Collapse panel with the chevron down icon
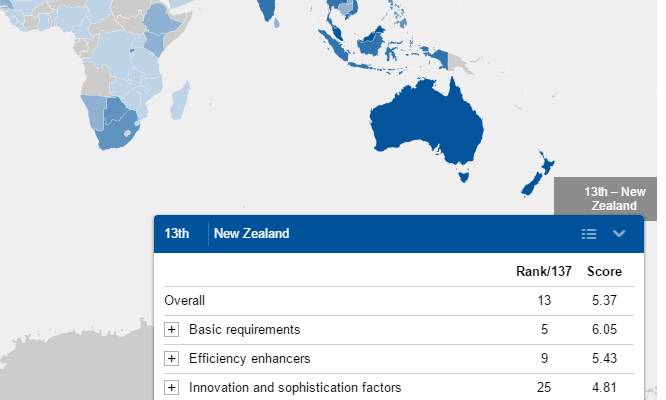Image resolution: width=666 pixels, height=400 pixels. (x=619, y=234)
